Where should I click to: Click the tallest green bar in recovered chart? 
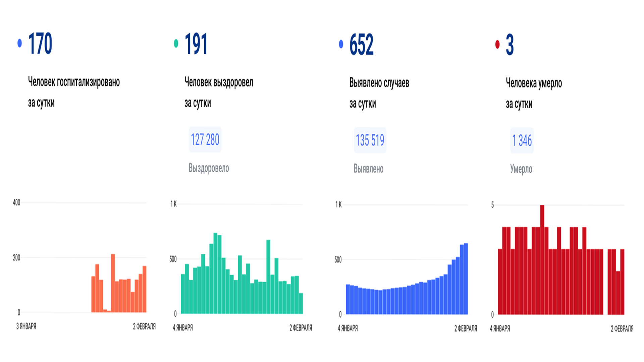point(215,273)
